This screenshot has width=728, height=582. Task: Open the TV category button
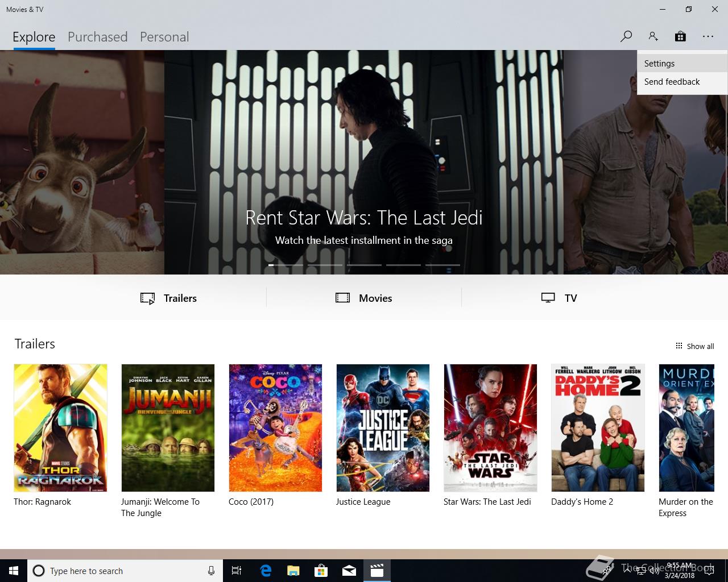559,298
